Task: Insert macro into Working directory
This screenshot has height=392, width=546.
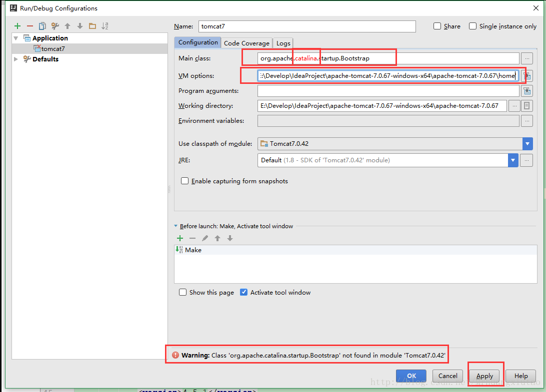Action: point(527,106)
